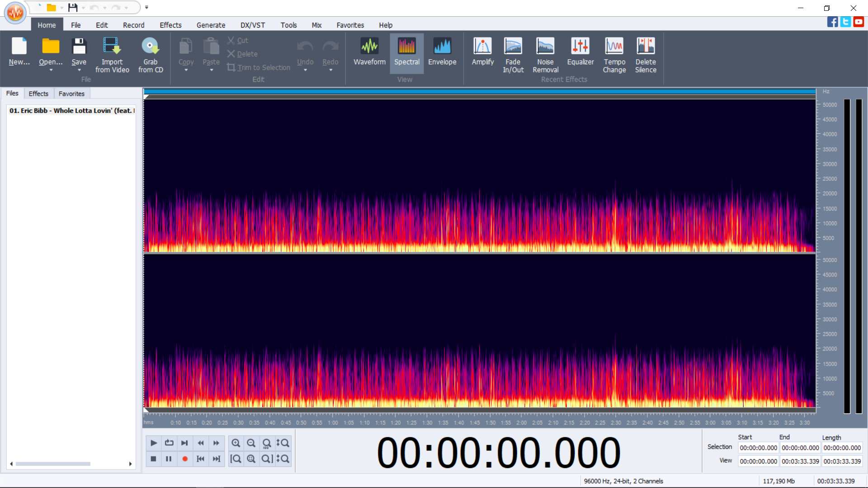
Task: Expand the Paste dropdown arrow
Action: tap(211, 70)
